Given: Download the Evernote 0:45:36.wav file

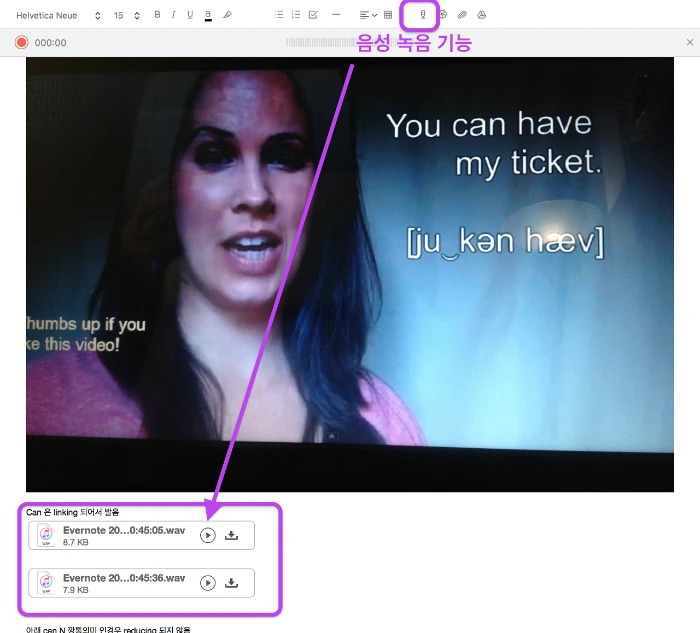Looking at the screenshot, I should (231, 583).
